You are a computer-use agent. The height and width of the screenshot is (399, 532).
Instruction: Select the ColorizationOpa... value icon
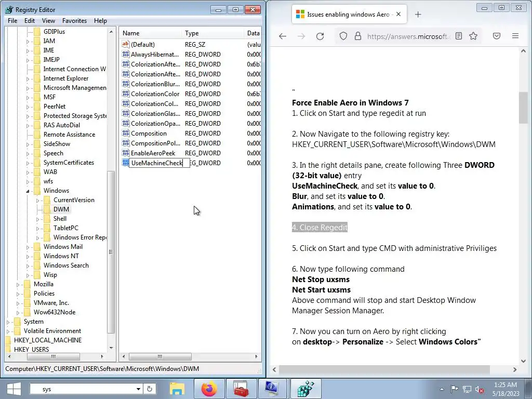126,123
